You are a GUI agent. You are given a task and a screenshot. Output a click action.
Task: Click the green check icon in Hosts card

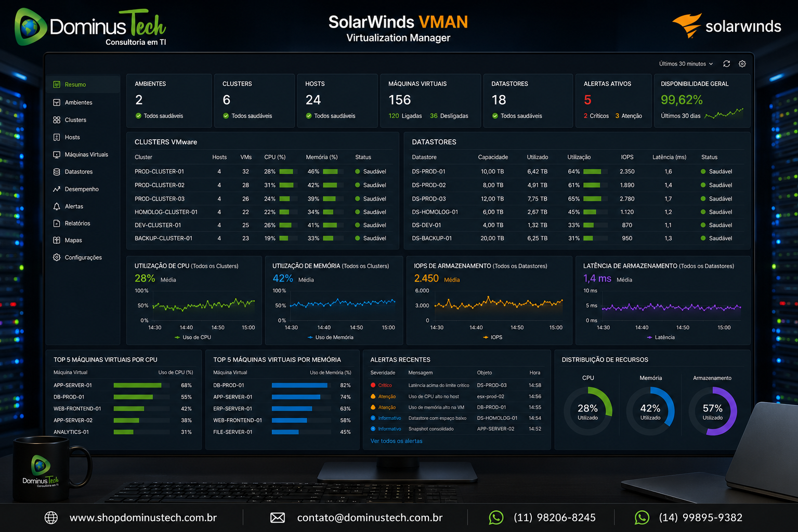(x=309, y=116)
